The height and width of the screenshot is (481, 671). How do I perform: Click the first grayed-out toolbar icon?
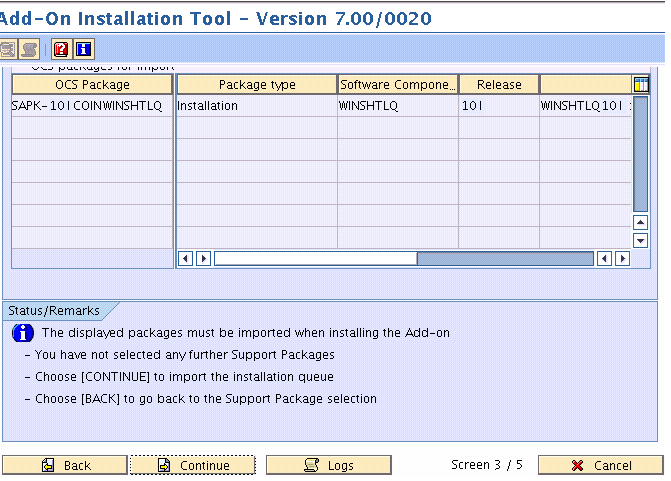(8, 49)
